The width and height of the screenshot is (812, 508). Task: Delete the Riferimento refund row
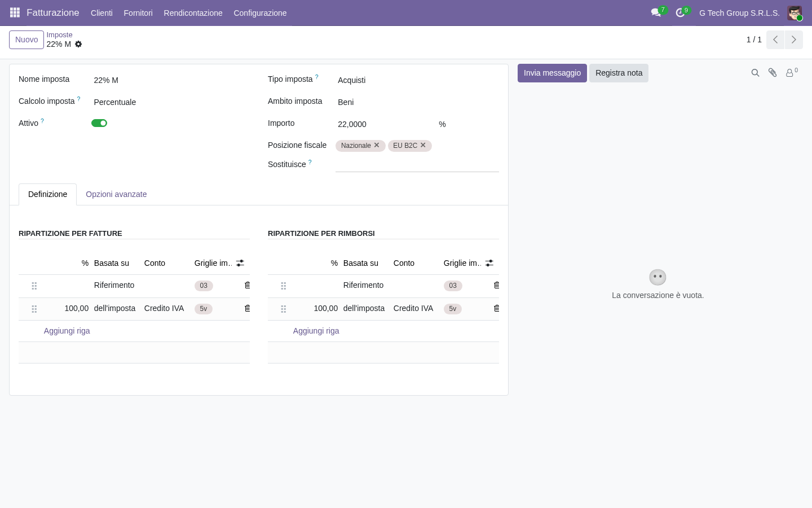(496, 285)
